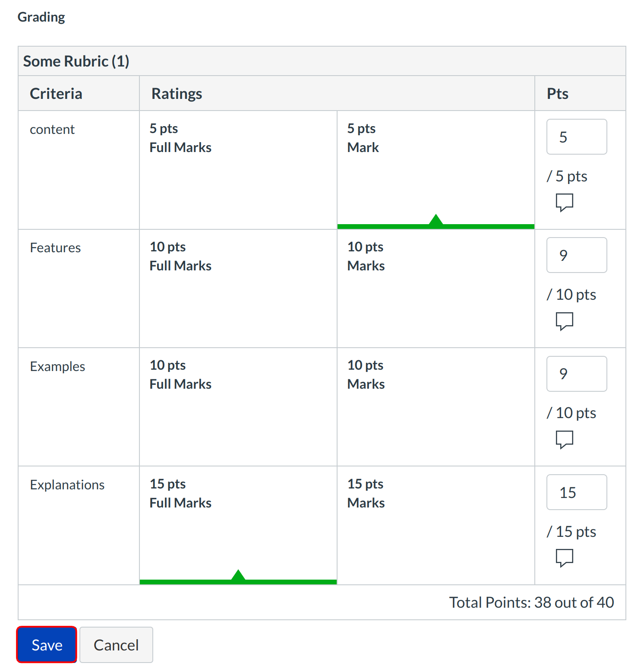Click green selection marker under content rating
Screen dimensions: 644x666
[436, 222]
